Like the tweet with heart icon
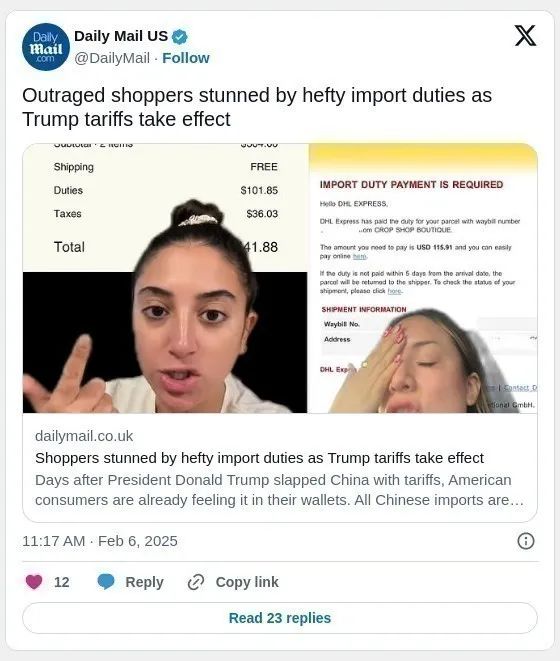 34,582
